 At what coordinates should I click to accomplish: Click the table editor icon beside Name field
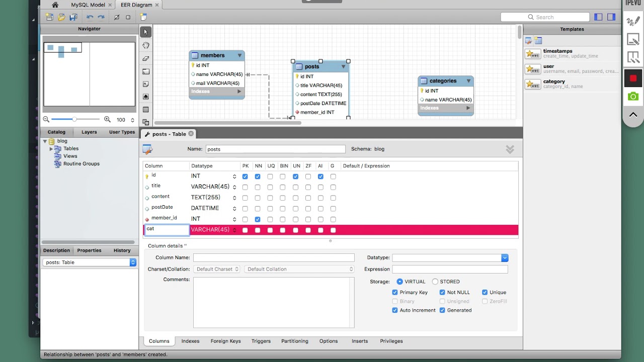click(x=147, y=149)
